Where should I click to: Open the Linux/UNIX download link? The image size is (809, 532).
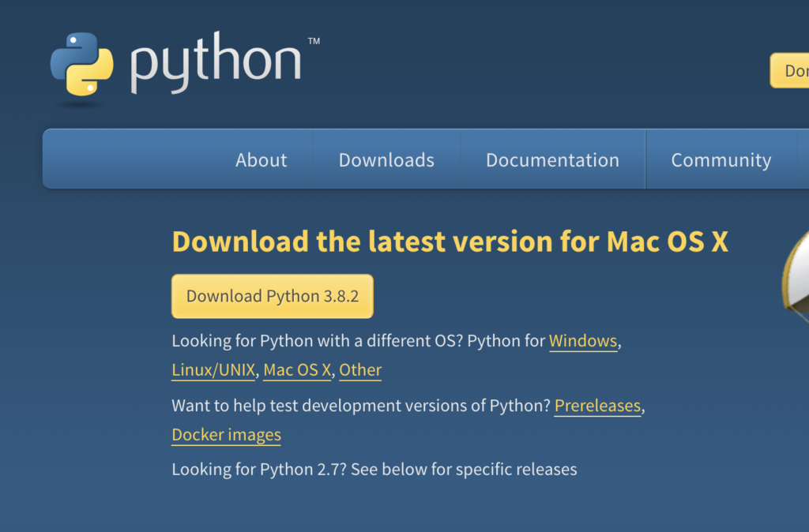click(213, 369)
